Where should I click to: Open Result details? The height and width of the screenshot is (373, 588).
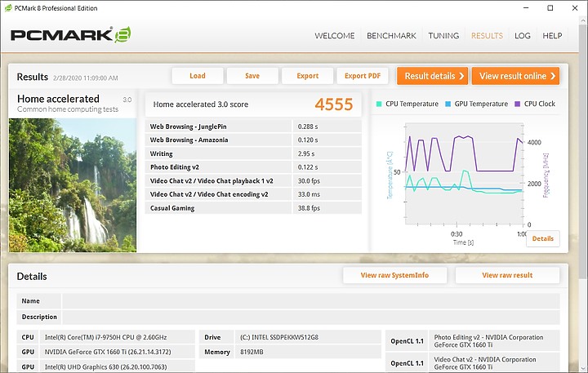[x=432, y=76]
